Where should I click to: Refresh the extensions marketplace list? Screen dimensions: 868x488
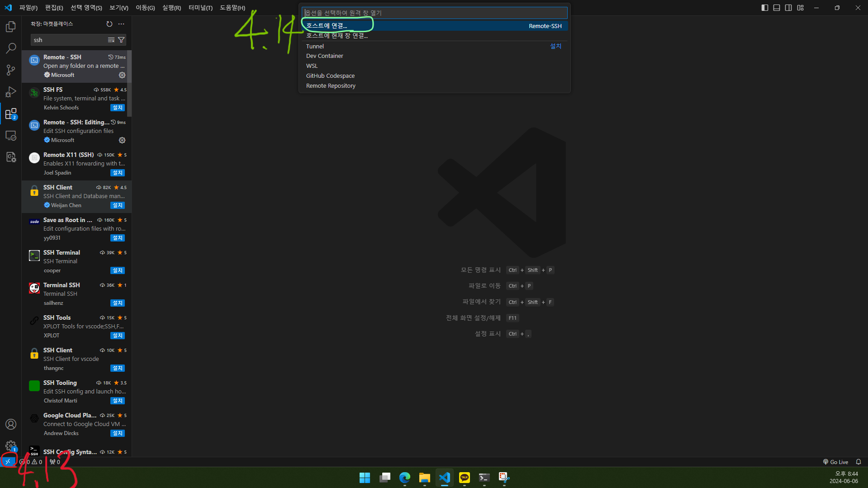coord(109,24)
